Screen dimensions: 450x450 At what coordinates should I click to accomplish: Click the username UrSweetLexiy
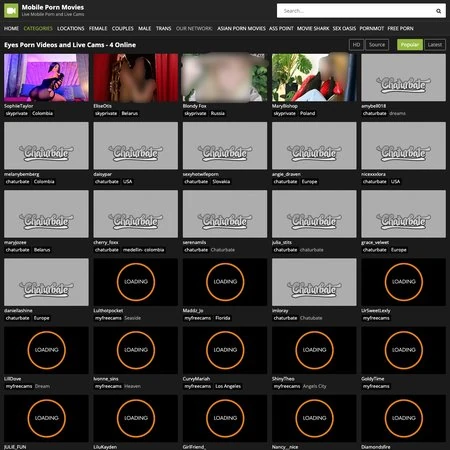(376, 311)
